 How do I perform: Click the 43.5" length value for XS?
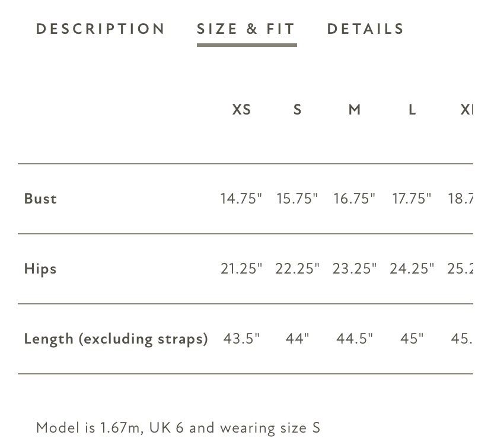click(x=241, y=339)
